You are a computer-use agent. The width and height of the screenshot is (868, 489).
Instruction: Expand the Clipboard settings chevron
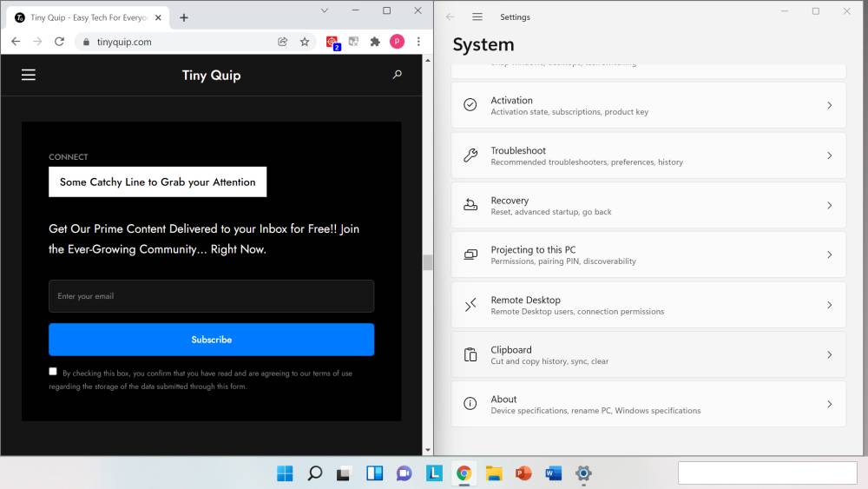[829, 355]
